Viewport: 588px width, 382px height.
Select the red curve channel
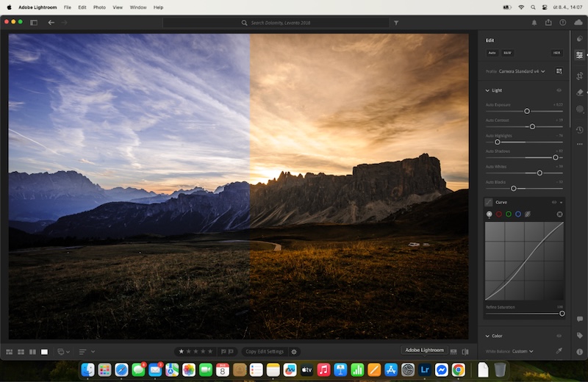click(x=499, y=214)
